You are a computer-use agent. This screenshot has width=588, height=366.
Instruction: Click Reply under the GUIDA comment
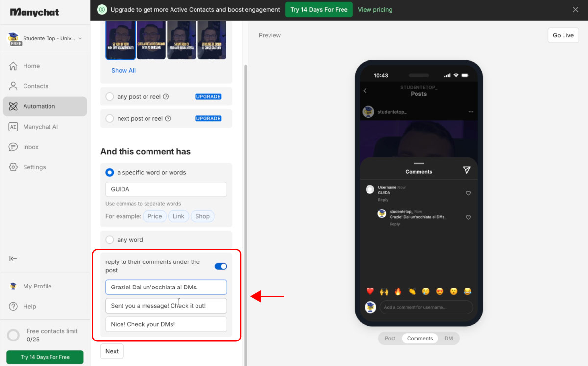point(383,200)
